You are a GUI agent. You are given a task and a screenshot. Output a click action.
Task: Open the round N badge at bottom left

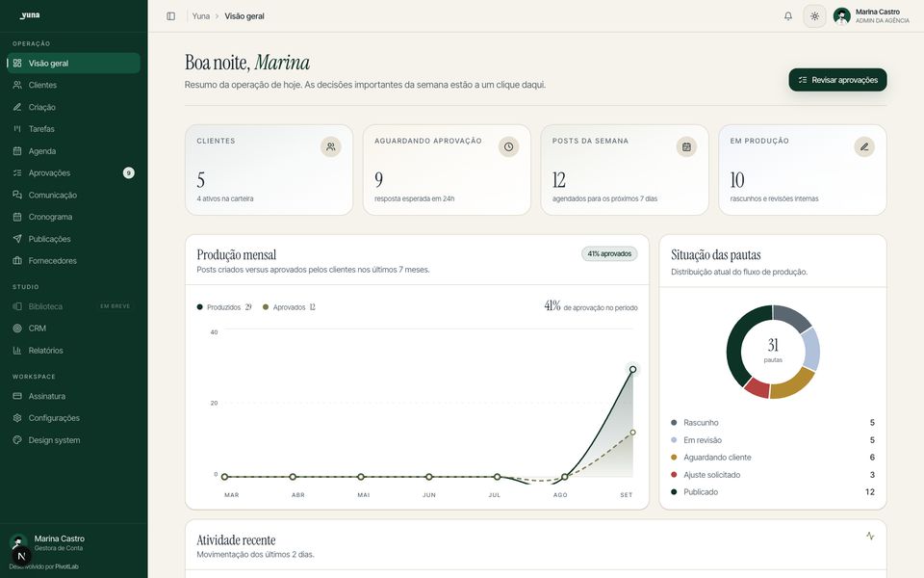21,556
